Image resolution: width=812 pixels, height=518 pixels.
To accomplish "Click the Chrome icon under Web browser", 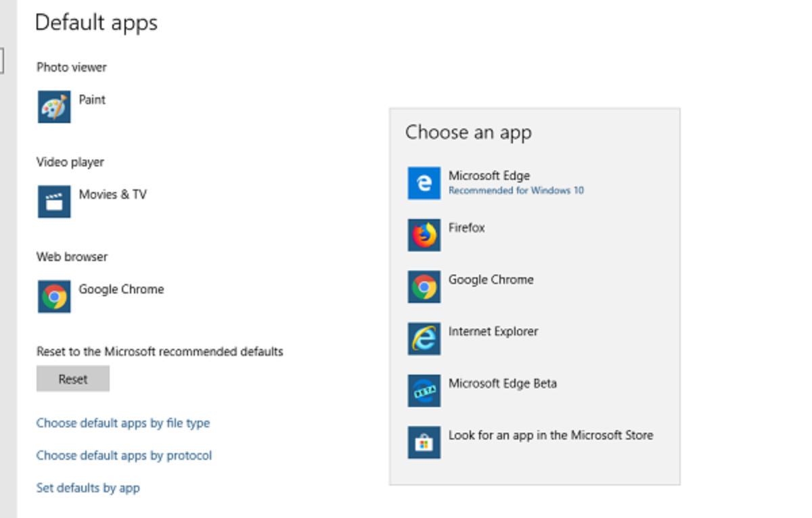I will [54, 296].
